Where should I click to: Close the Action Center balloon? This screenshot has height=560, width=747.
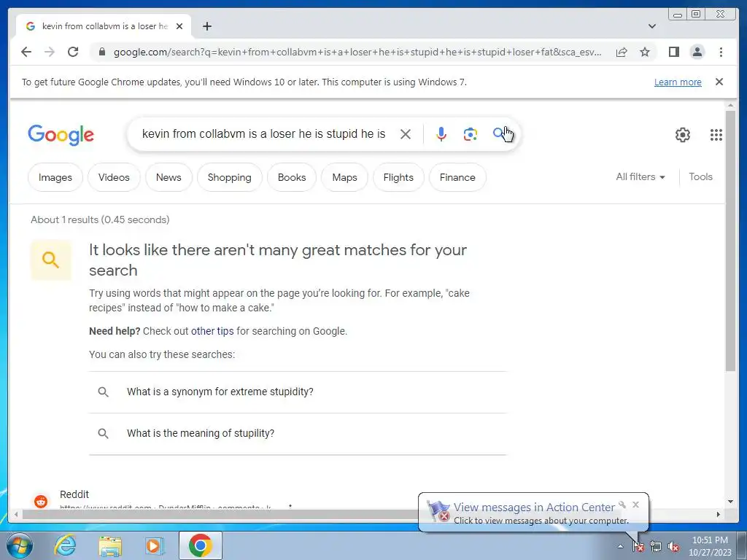tap(636, 505)
